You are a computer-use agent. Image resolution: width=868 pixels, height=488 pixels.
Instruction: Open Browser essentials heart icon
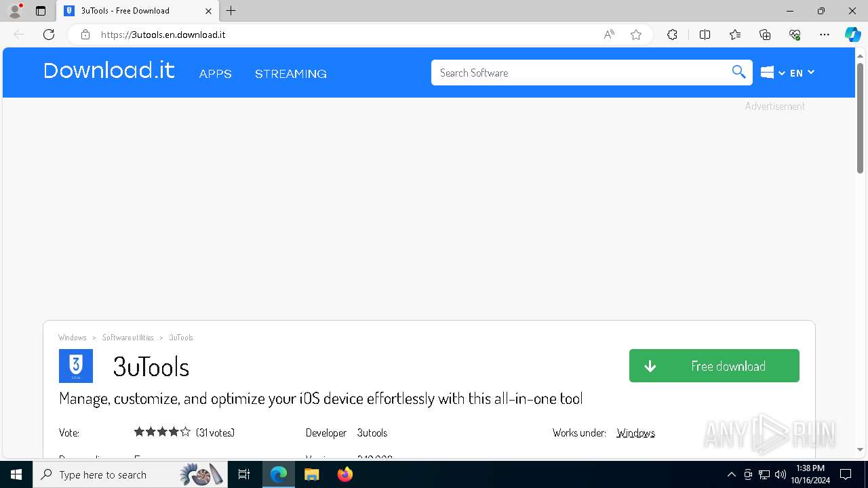pos(795,35)
